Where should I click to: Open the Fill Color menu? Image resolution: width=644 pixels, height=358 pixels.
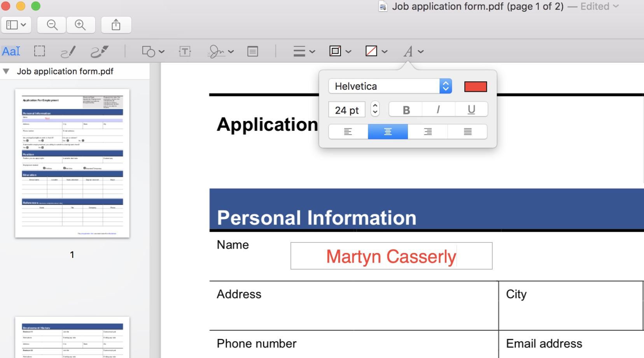(376, 51)
